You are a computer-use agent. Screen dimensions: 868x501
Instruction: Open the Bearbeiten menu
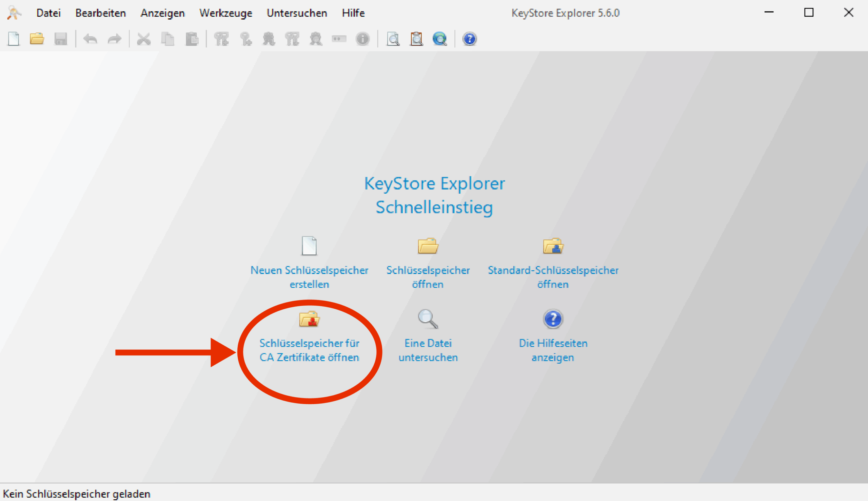pos(100,13)
